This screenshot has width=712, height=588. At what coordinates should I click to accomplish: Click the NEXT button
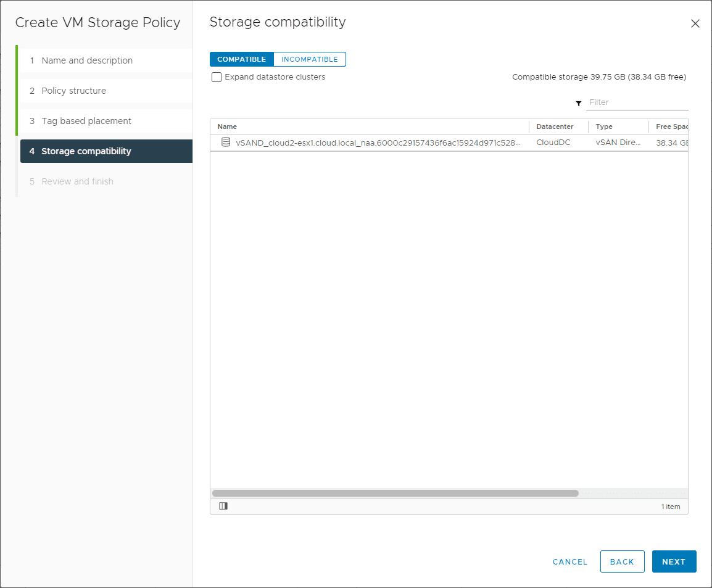point(674,561)
